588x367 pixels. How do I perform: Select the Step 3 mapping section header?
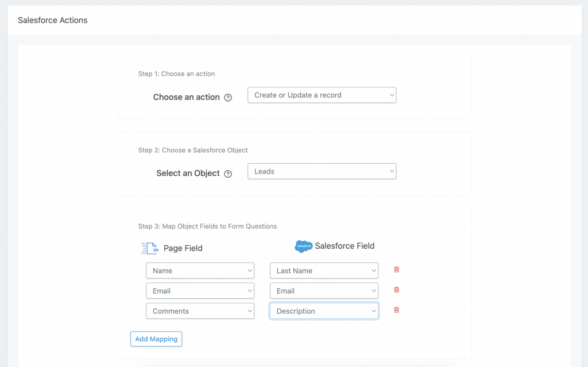click(x=207, y=226)
